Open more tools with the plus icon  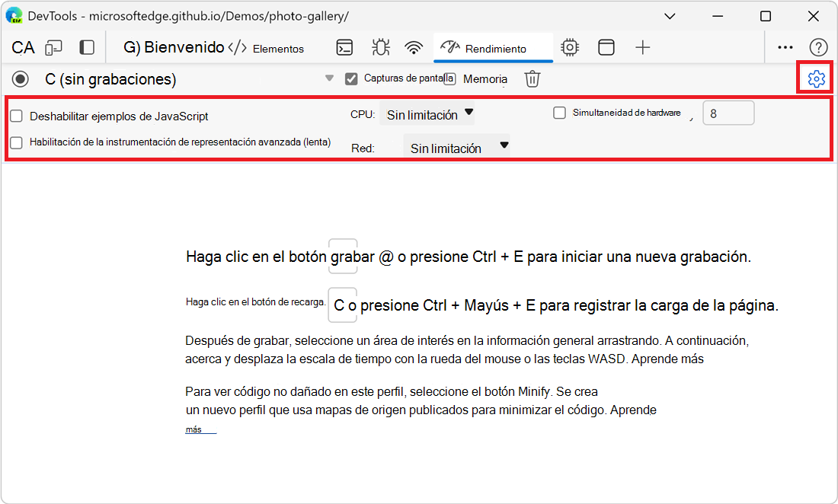(x=642, y=46)
